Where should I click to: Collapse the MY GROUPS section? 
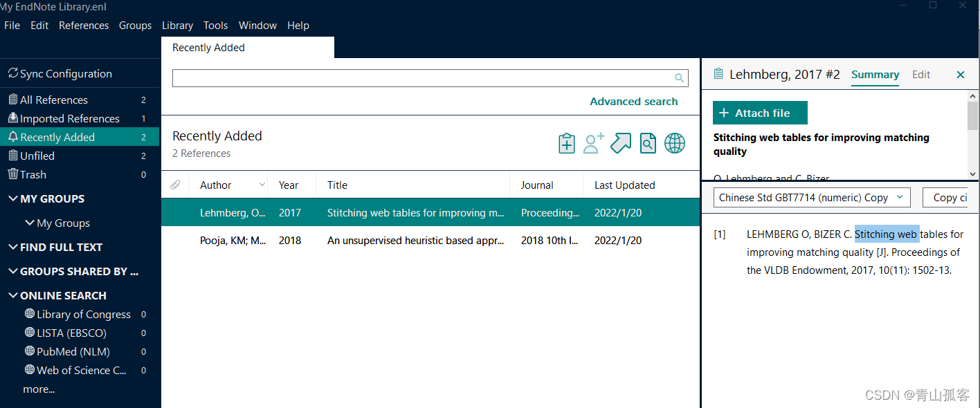[x=13, y=199]
